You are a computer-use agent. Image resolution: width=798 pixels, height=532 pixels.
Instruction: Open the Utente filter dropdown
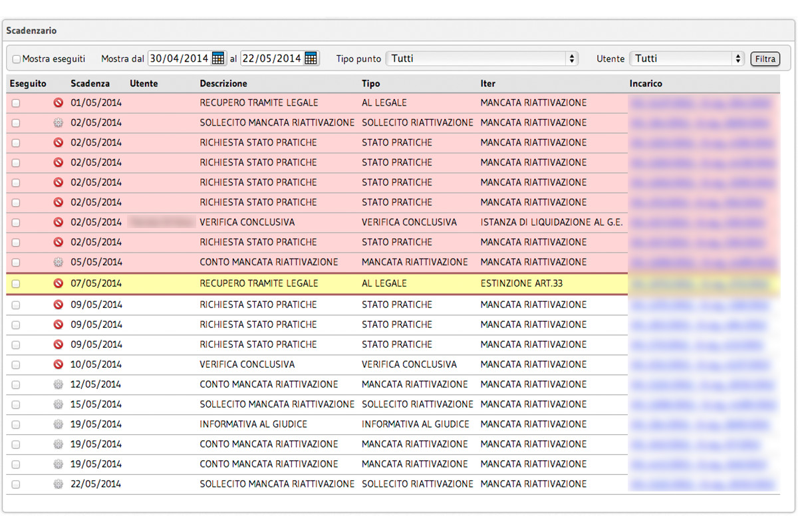(686, 59)
